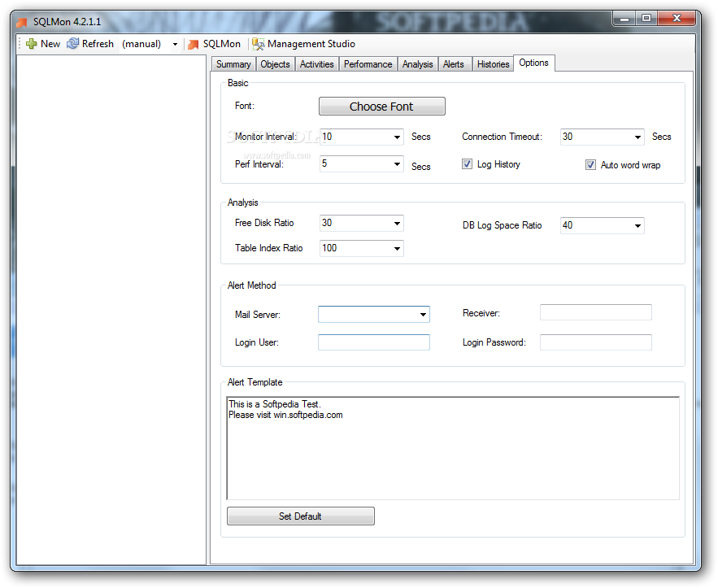
Task: Click the Monitor Interval label
Action: 266,137
